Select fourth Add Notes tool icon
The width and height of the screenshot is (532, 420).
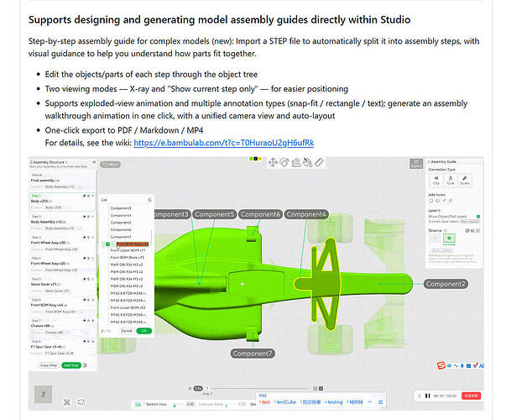click(451, 201)
